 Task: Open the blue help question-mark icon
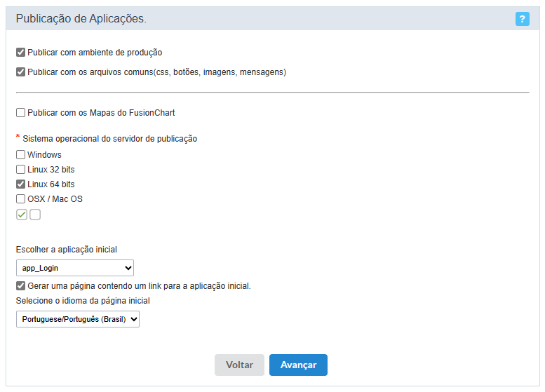point(523,19)
